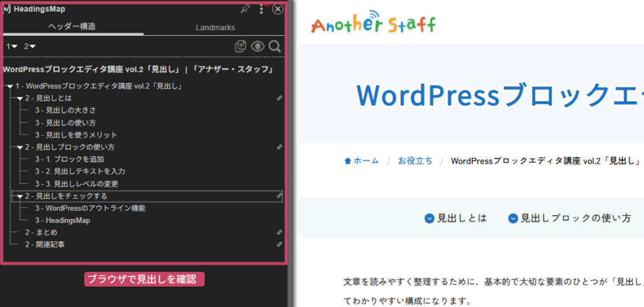Select heading 3 - HeadingsMap
The width and height of the screenshot is (644, 307).
click(62, 221)
